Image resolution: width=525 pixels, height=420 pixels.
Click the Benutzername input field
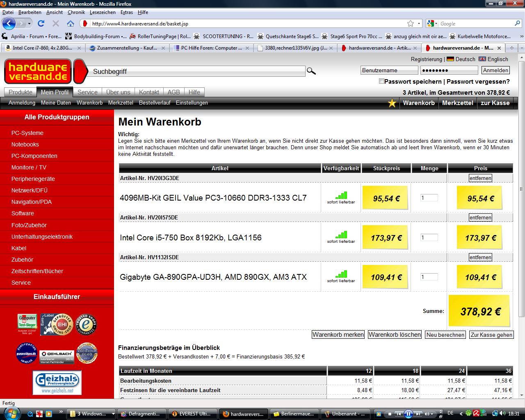389,70
